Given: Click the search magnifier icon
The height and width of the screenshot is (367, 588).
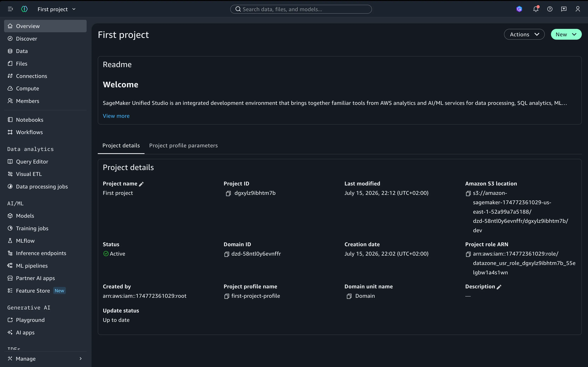Looking at the screenshot, I should (238, 9).
